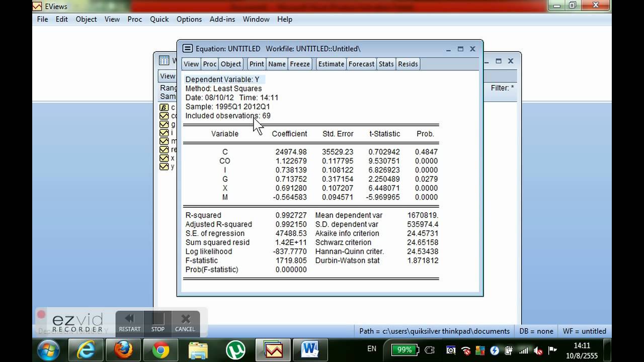Click the Forecast button

pyautogui.click(x=361, y=64)
